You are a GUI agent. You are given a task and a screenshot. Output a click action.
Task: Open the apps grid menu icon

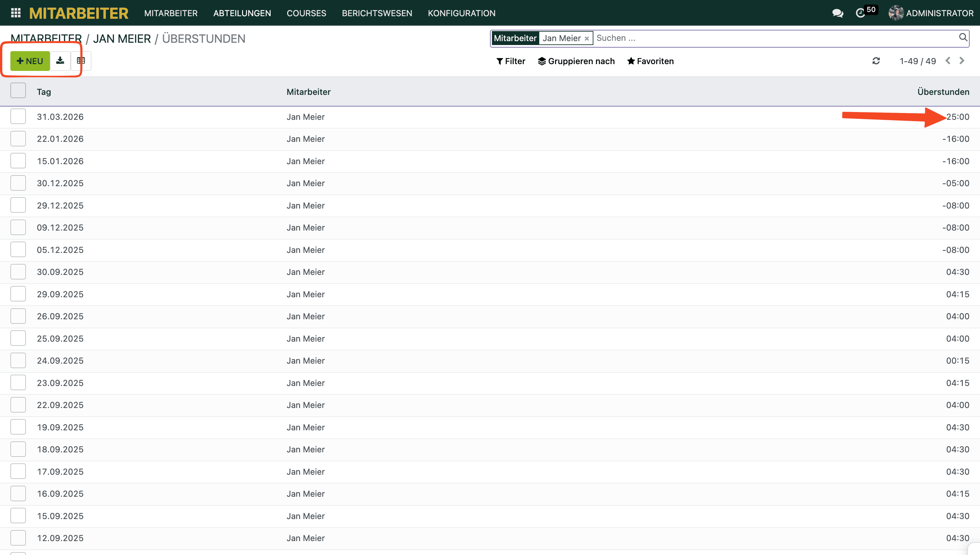[16, 13]
